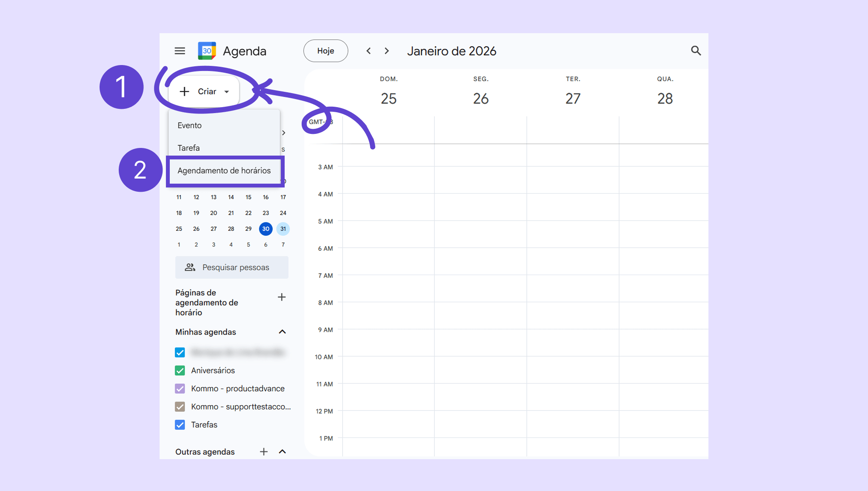
Task: Select Evento from the create menu
Action: coord(190,125)
